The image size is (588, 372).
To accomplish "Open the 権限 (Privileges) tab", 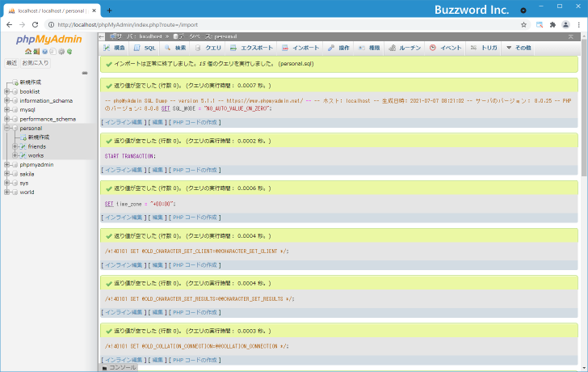I will click(369, 48).
